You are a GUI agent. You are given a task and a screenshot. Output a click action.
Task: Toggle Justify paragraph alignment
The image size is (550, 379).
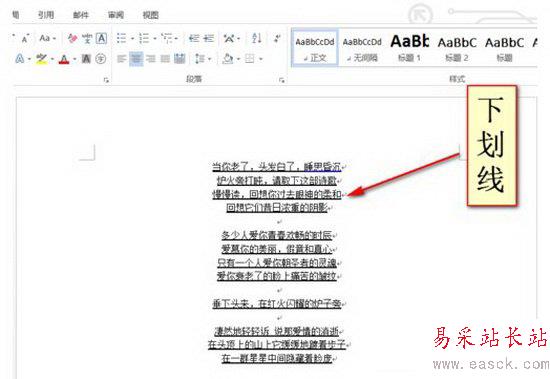click(165, 59)
